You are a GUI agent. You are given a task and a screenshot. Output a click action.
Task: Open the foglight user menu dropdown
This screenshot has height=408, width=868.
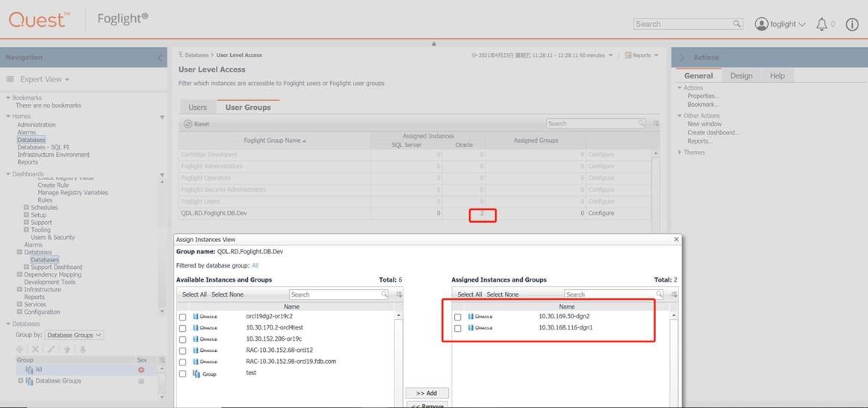[802, 25]
